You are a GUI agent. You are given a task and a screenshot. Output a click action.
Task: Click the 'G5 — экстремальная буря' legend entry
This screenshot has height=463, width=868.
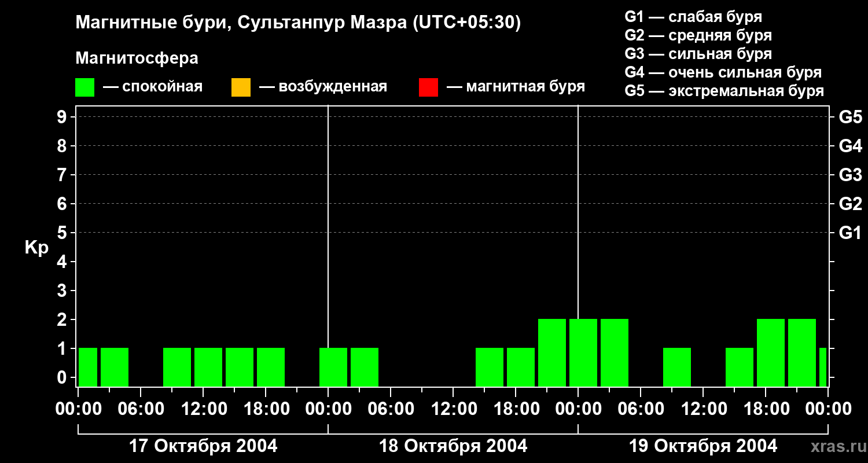tap(724, 91)
